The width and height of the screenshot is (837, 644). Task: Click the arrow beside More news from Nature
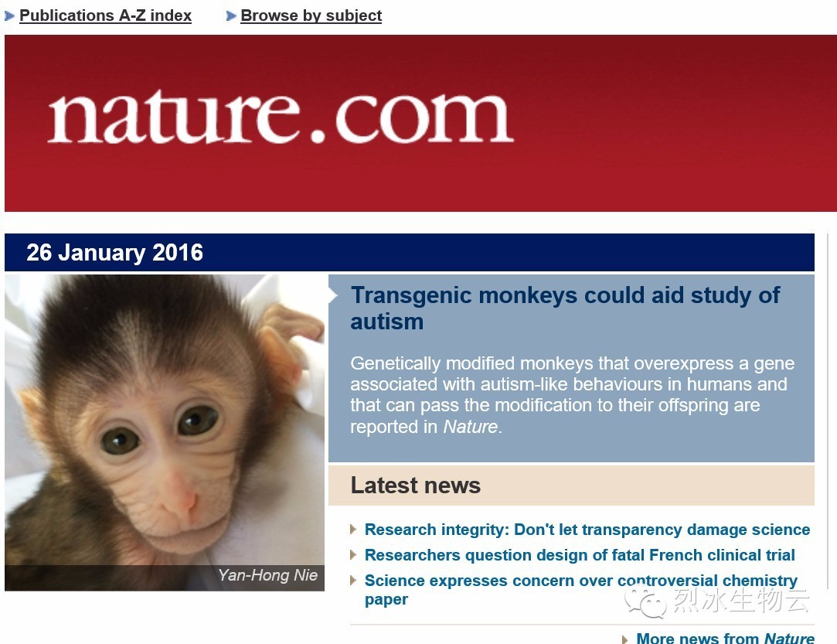(625, 639)
